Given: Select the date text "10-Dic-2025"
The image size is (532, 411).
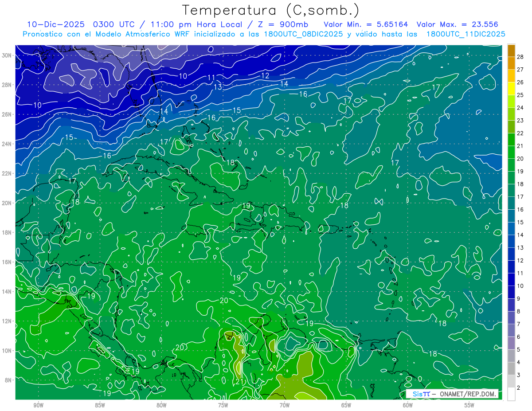Looking at the screenshot, I should 56,25.
